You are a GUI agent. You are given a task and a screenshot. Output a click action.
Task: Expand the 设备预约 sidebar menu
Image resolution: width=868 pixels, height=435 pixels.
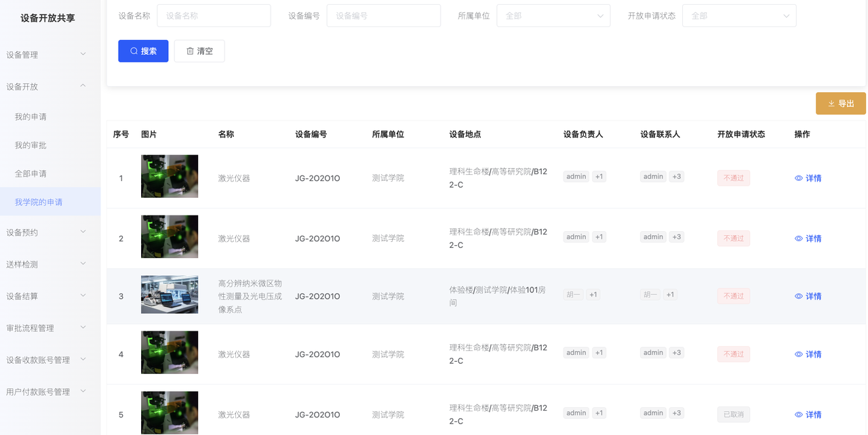(50, 232)
